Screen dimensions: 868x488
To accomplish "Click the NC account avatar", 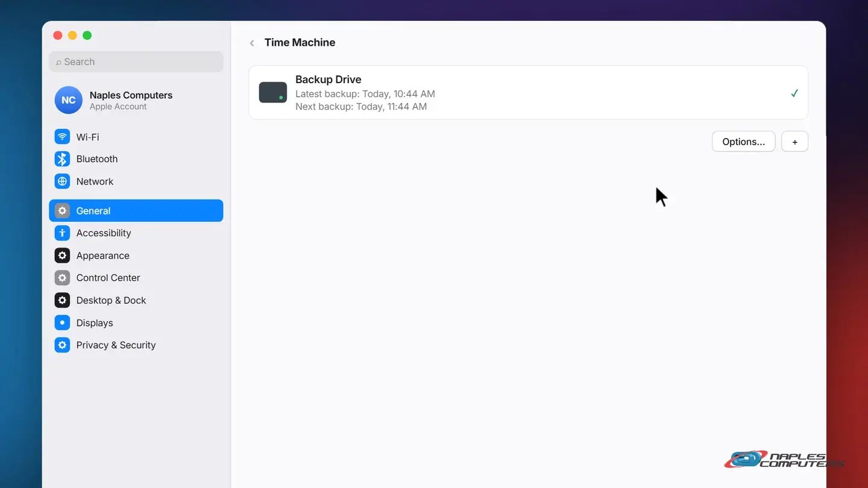I will click(68, 100).
